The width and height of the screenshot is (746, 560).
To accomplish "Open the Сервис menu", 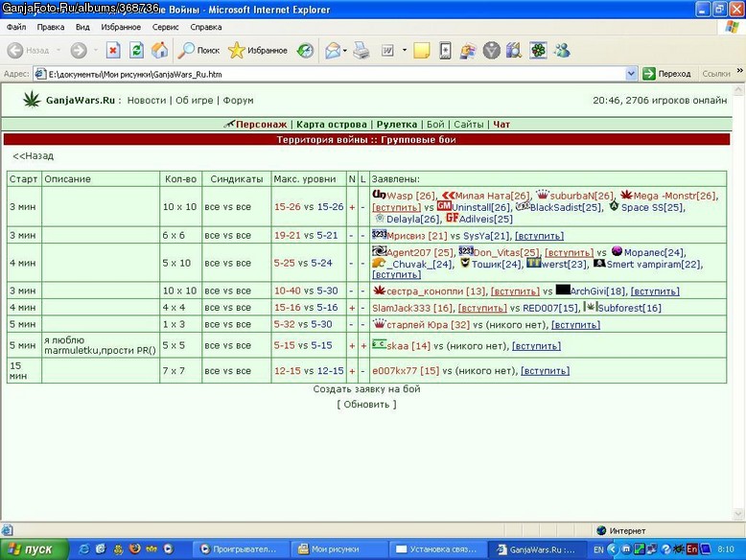I will click(166, 27).
